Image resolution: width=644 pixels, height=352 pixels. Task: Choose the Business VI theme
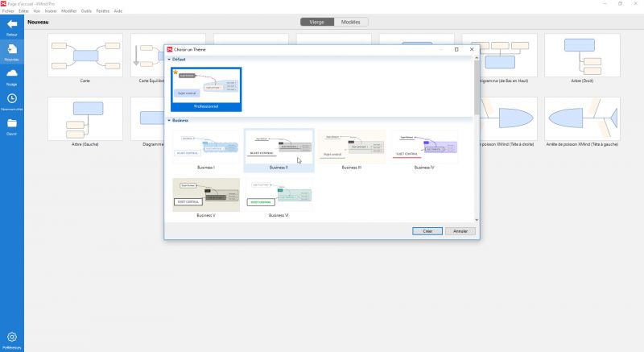click(x=279, y=198)
